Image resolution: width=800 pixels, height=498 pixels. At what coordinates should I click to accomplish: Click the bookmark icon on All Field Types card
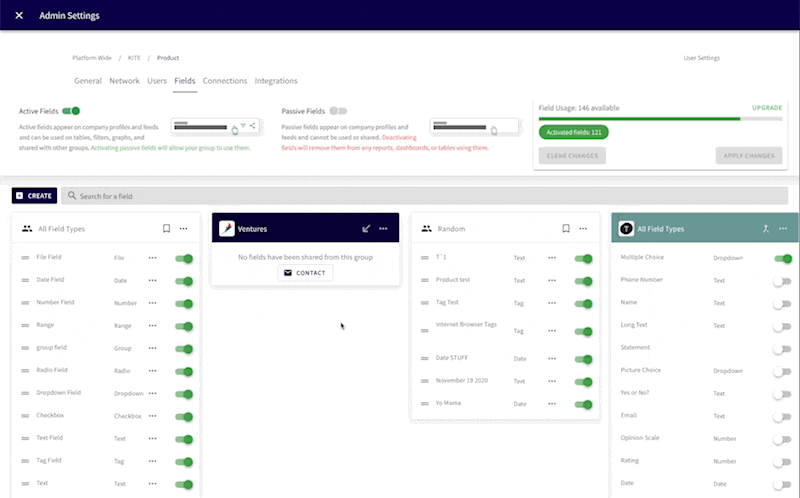point(166,228)
